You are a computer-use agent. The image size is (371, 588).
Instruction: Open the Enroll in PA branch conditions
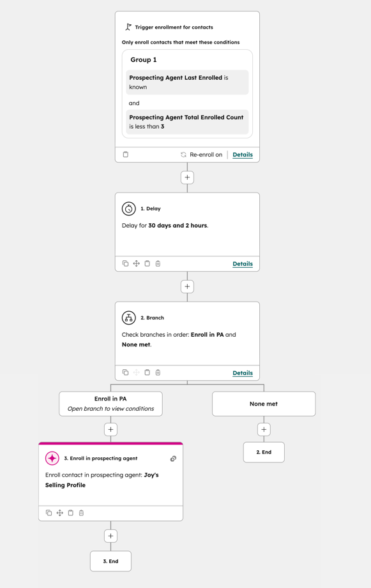point(110,404)
